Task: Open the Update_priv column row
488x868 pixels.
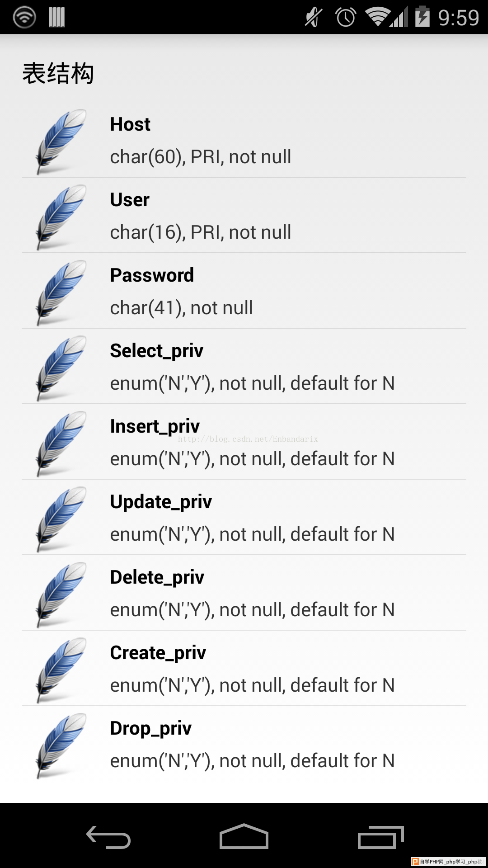Action: click(x=244, y=517)
